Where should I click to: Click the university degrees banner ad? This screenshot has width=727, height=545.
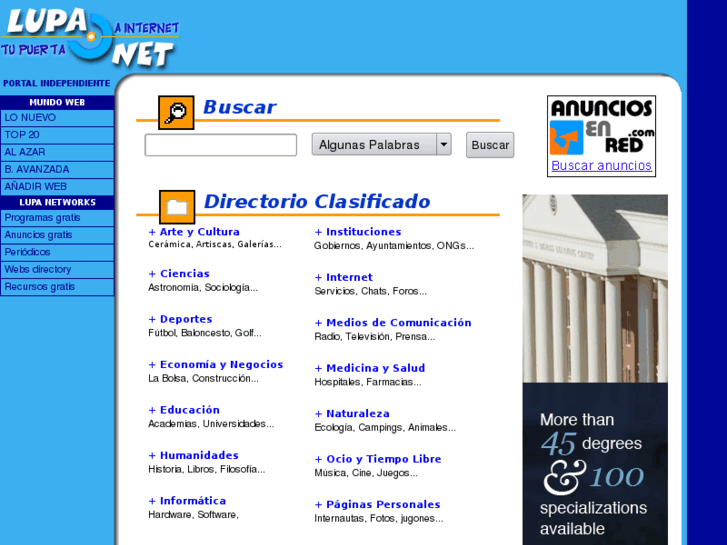(595, 370)
